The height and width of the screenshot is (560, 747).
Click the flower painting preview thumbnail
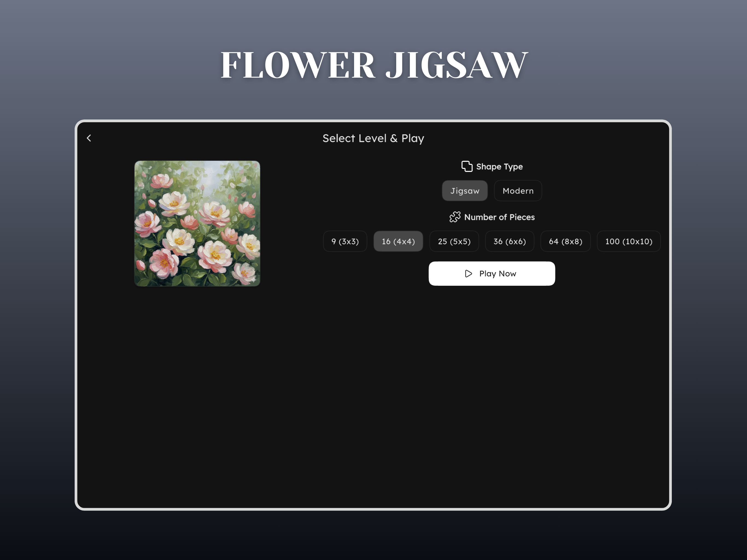click(x=197, y=224)
